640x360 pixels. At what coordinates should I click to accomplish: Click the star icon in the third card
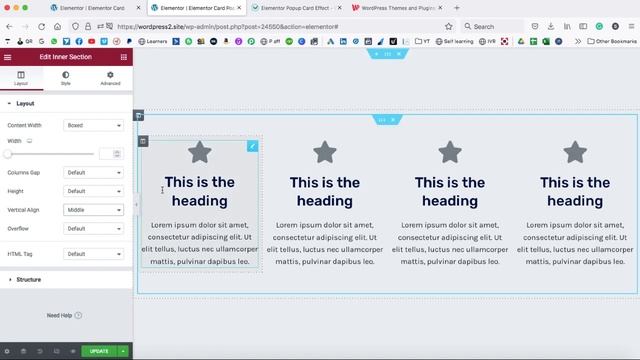450,152
